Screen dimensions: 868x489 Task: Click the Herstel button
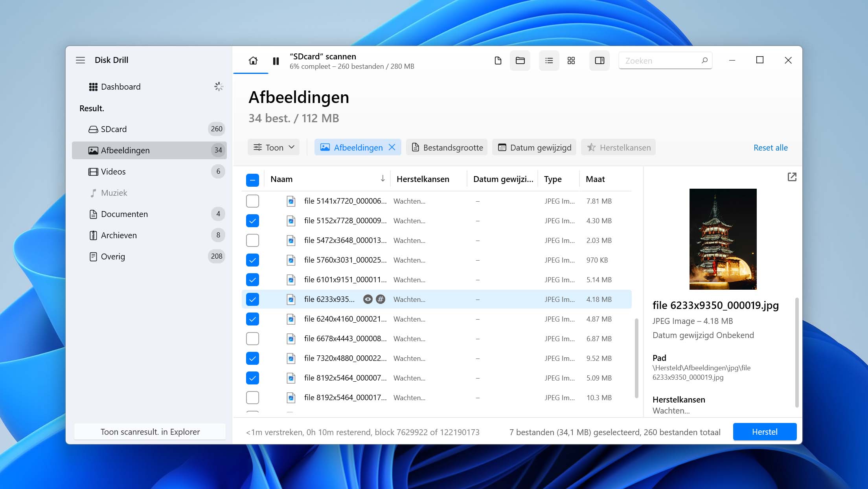765,432
